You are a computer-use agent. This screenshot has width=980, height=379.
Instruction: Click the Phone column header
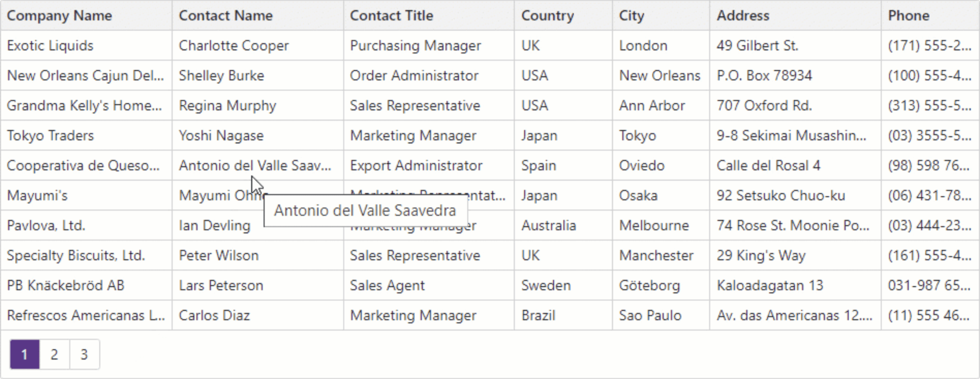pos(908,16)
